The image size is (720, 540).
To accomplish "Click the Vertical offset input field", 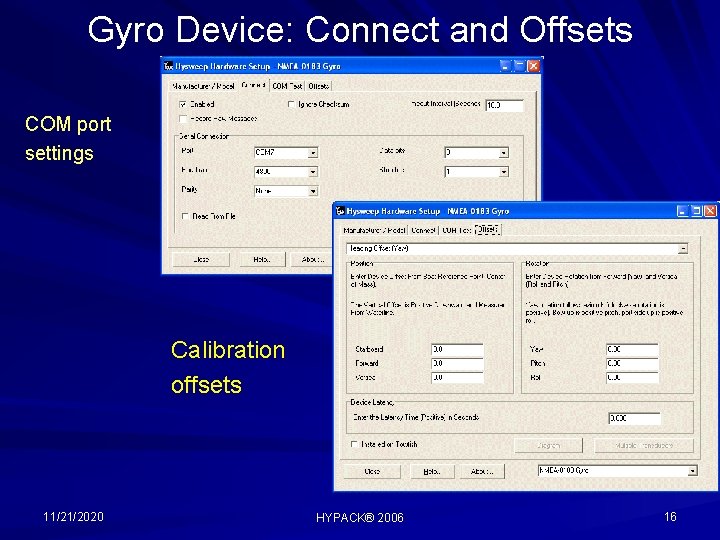I will pos(457,377).
